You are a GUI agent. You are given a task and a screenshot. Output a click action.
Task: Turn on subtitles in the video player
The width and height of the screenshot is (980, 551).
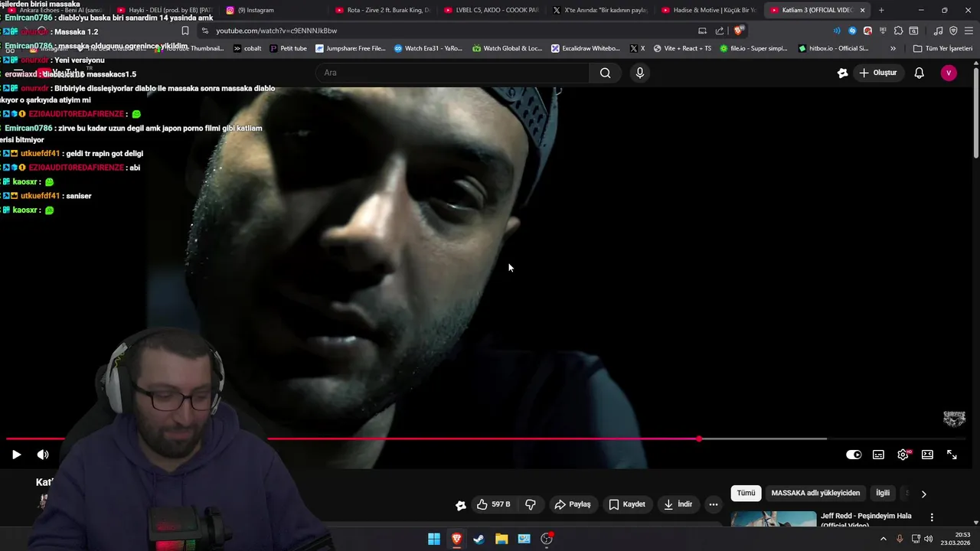point(878,455)
